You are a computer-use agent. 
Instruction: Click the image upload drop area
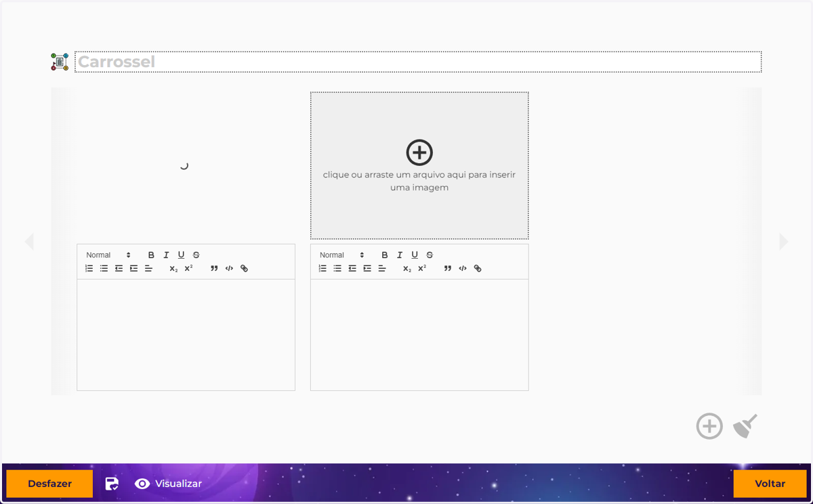(x=419, y=165)
